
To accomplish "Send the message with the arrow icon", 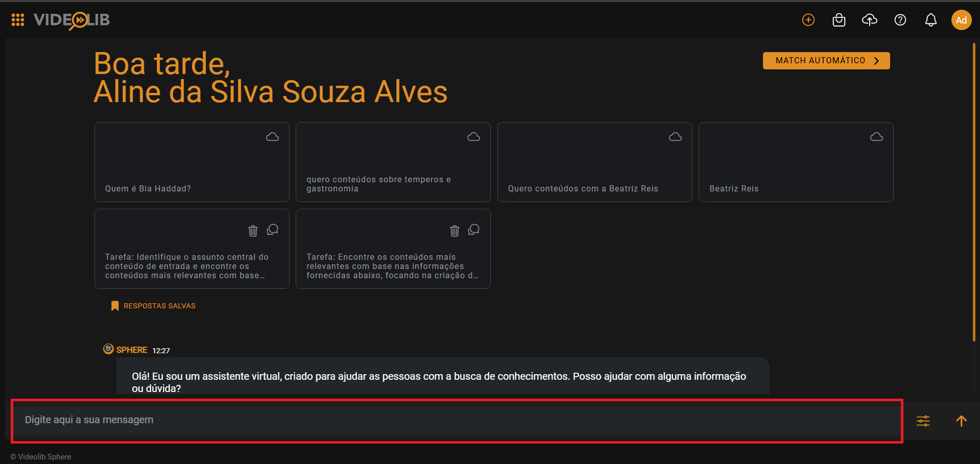I will [x=961, y=421].
